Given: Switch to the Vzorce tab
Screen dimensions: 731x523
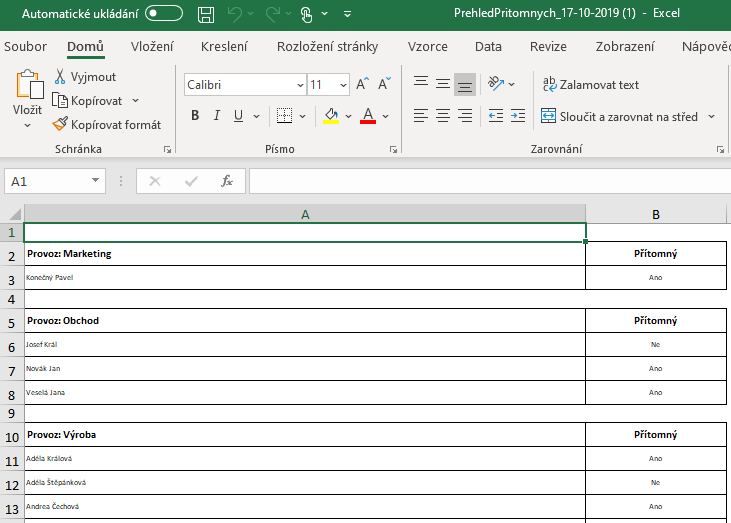Looking at the screenshot, I should (428, 47).
